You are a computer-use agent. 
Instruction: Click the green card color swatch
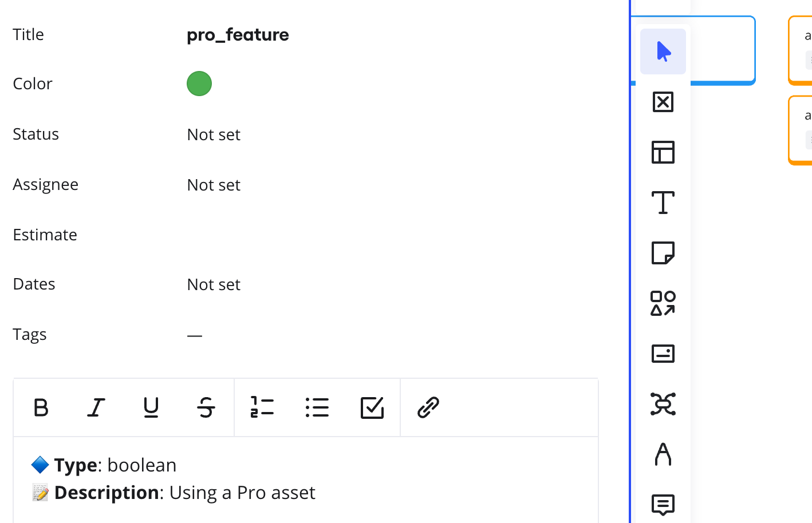click(199, 84)
